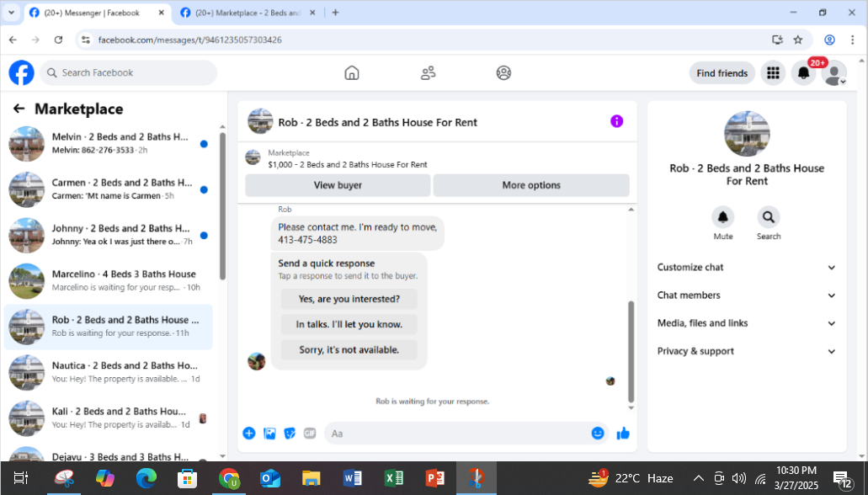This screenshot has width=868, height=495.
Task: Send quick reply 'Yes, are you interested?'
Action: pyautogui.click(x=349, y=299)
